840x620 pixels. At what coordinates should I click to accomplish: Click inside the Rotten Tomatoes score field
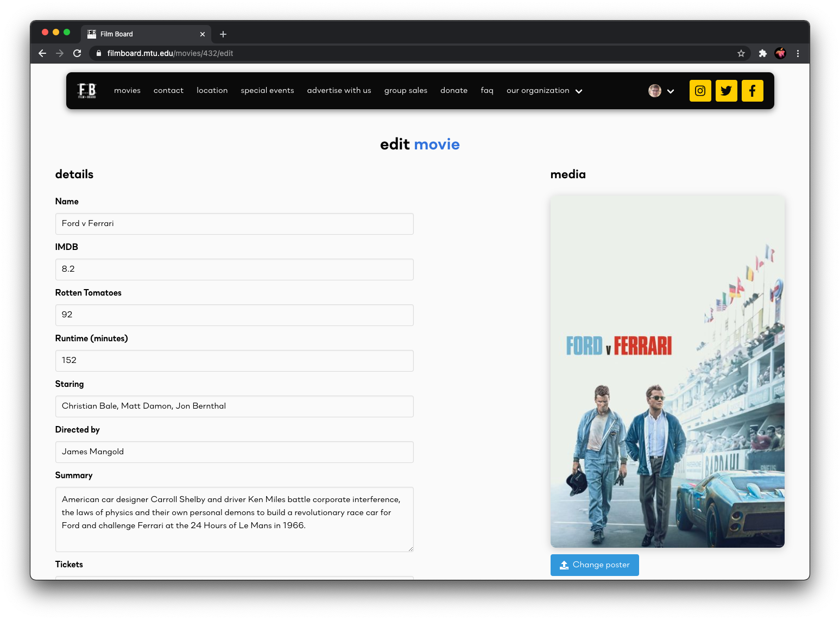[234, 315]
